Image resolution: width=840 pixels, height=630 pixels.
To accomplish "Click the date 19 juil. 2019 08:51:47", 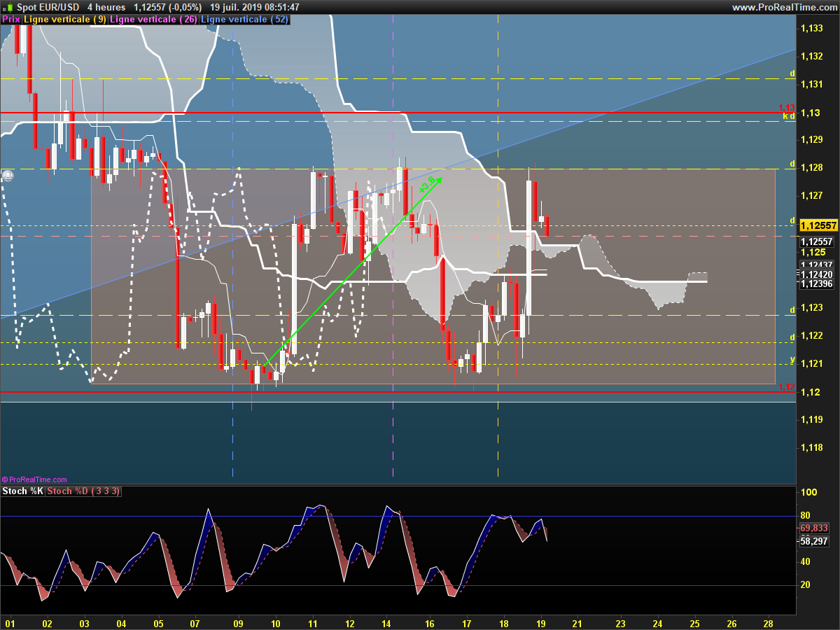I will point(255,7).
